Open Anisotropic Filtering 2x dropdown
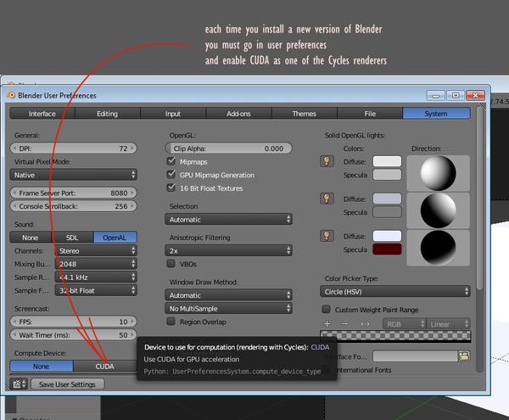The width and height of the screenshot is (509, 420). 228,250
